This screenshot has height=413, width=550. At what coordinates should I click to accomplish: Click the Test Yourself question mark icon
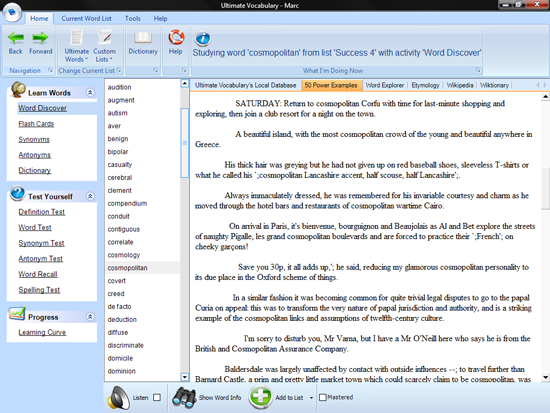click(x=17, y=193)
